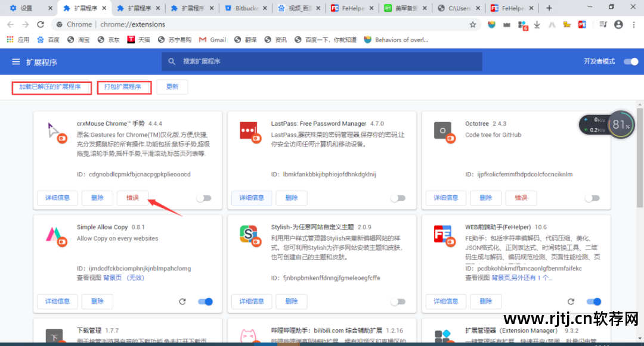The image size is (644, 346).
Task: Open the user profile avatar icon
Action: pos(618,24)
